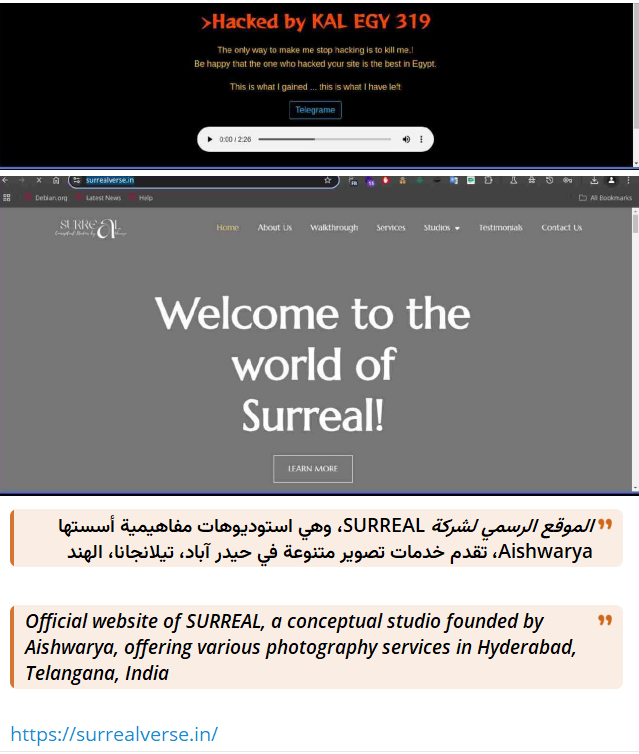Open the apps grid icon in bookmarks bar
639x754 pixels.
click(x=8, y=198)
